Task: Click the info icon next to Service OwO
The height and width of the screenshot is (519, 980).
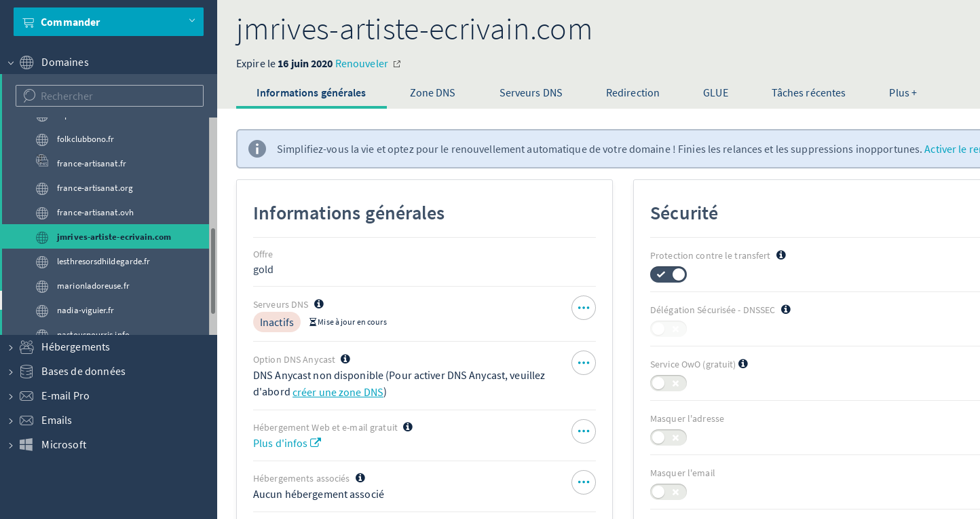Action: [743, 363]
